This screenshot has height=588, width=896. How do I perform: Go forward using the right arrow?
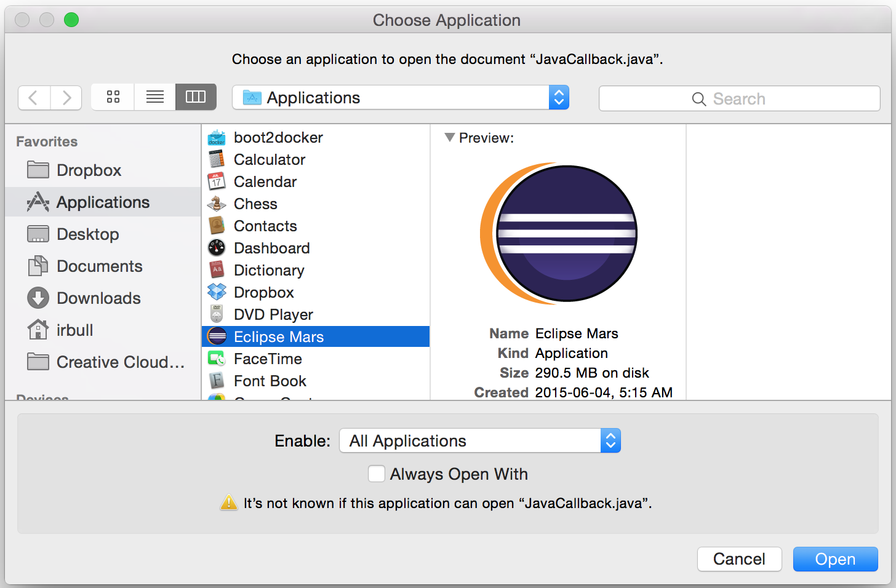[66, 98]
